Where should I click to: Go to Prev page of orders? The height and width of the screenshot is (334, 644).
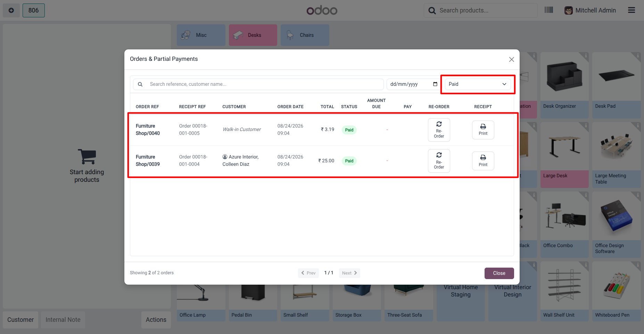[308, 273]
